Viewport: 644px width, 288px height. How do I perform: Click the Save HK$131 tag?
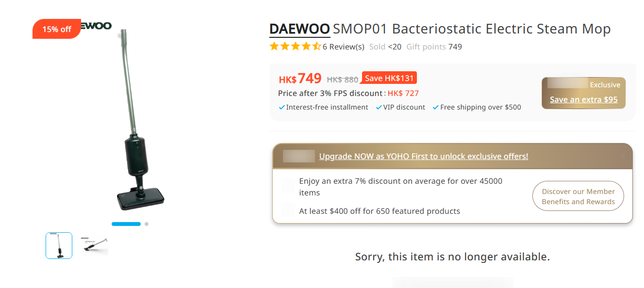[389, 78]
